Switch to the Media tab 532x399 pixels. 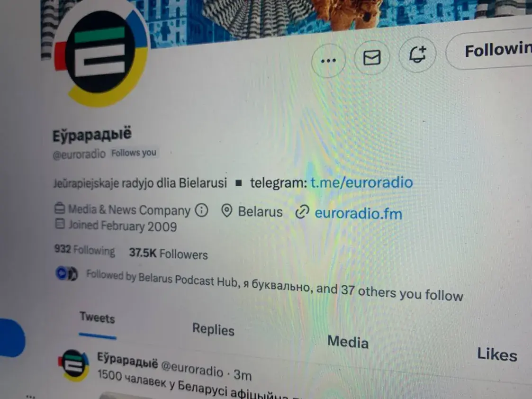[x=348, y=342]
